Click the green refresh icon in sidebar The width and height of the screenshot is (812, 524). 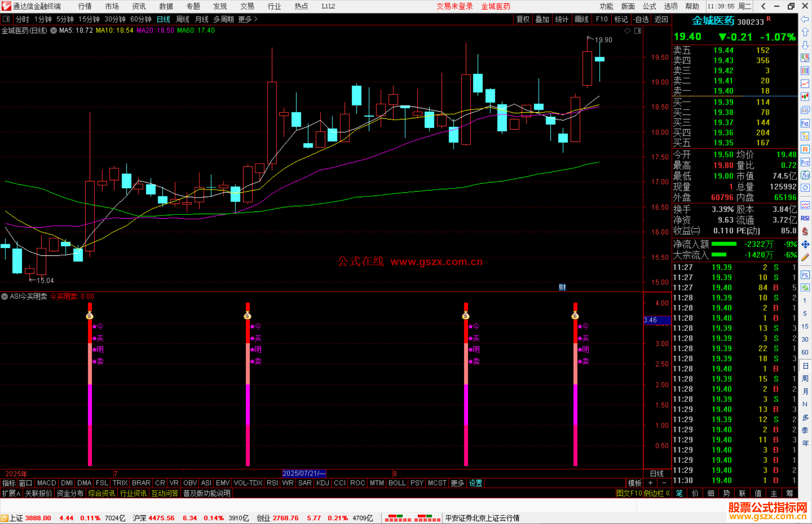pos(805,288)
